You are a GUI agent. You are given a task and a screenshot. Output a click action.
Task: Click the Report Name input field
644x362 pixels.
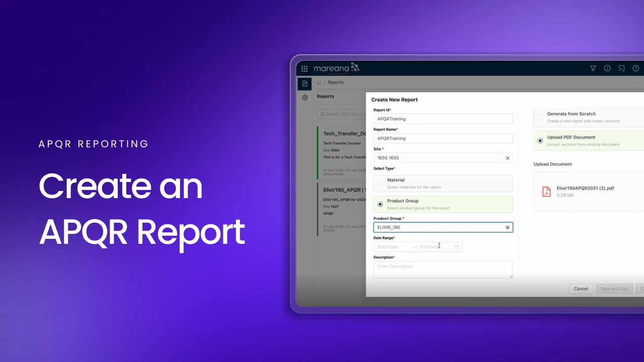pos(443,138)
